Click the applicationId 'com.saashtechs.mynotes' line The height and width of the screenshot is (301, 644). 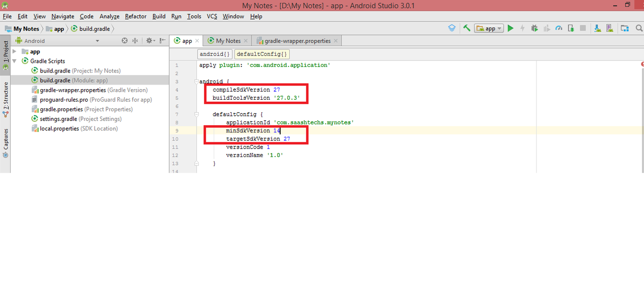coord(290,122)
